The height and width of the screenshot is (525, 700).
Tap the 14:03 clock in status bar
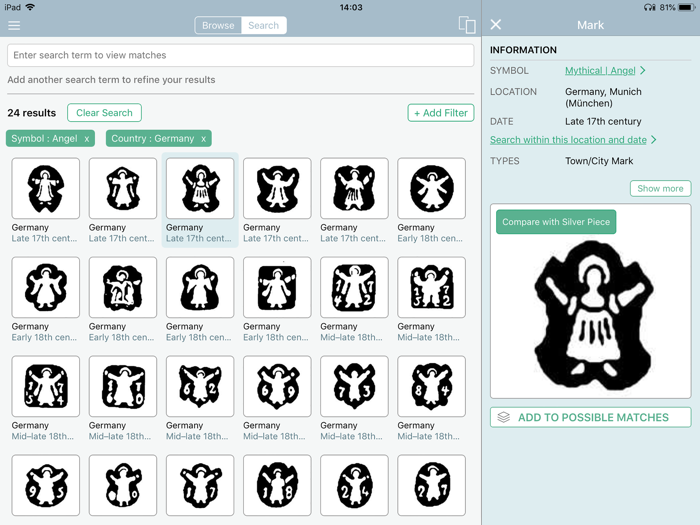[x=351, y=7]
